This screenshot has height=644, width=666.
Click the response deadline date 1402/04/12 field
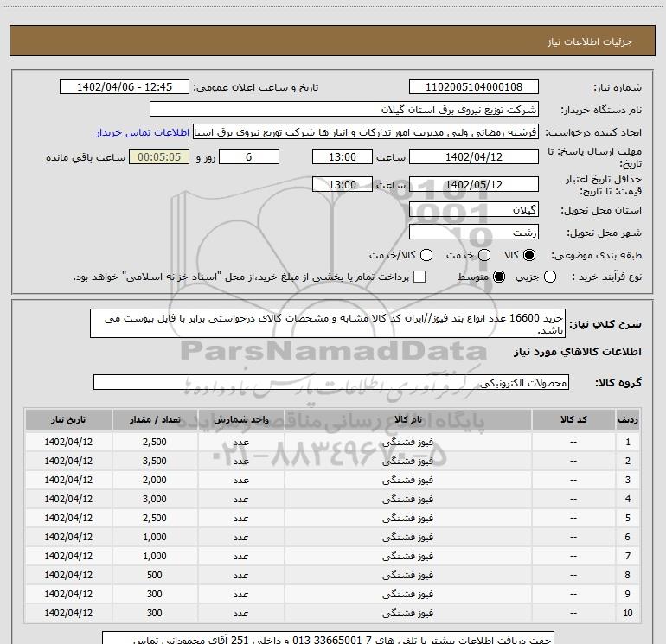pyautogui.click(x=474, y=156)
